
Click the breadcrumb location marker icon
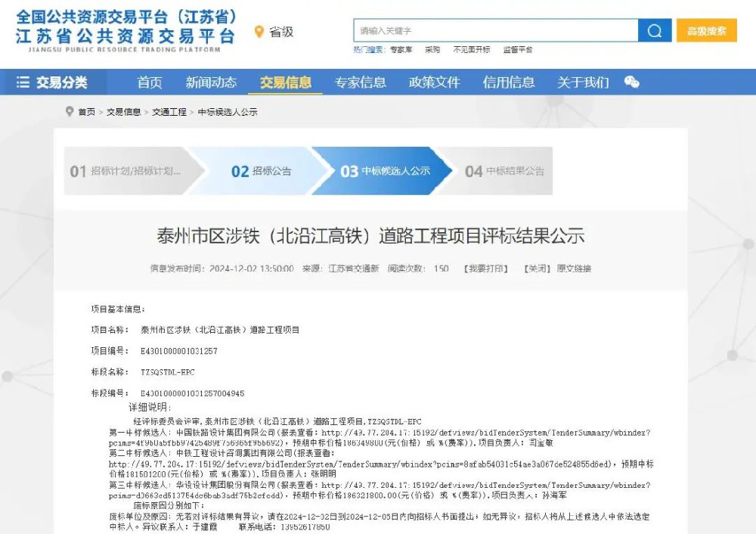(x=70, y=111)
